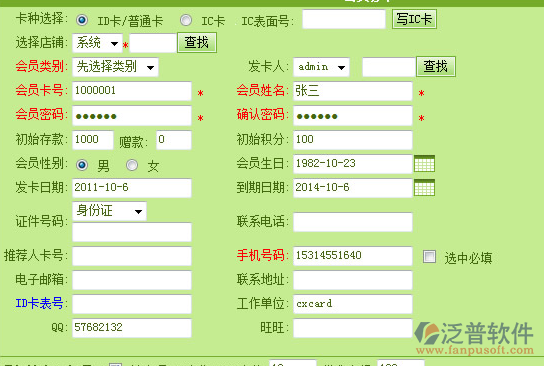Expand the 选择店铺 系统 dropdown

[97, 43]
